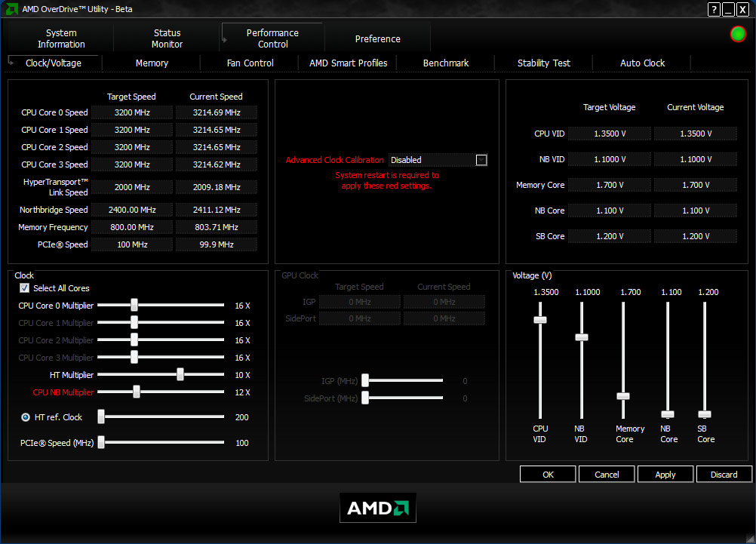Click the AMD logo at the bottom
Screen dimensions: 756x544
click(x=377, y=507)
